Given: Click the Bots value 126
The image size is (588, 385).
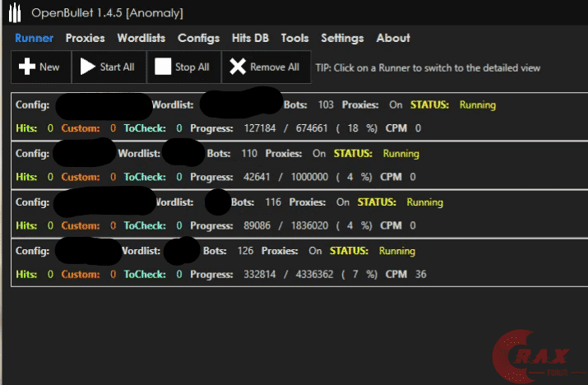Looking at the screenshot, I should point(245,251).
